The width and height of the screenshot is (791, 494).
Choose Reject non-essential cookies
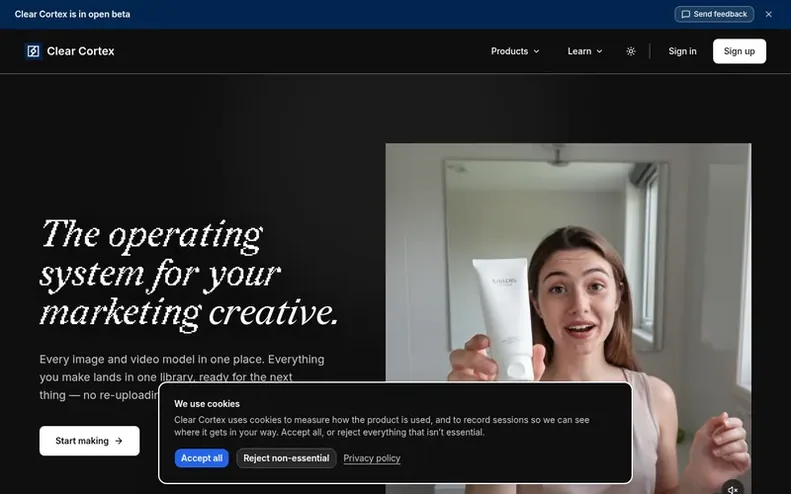click(x=286, y=458)
